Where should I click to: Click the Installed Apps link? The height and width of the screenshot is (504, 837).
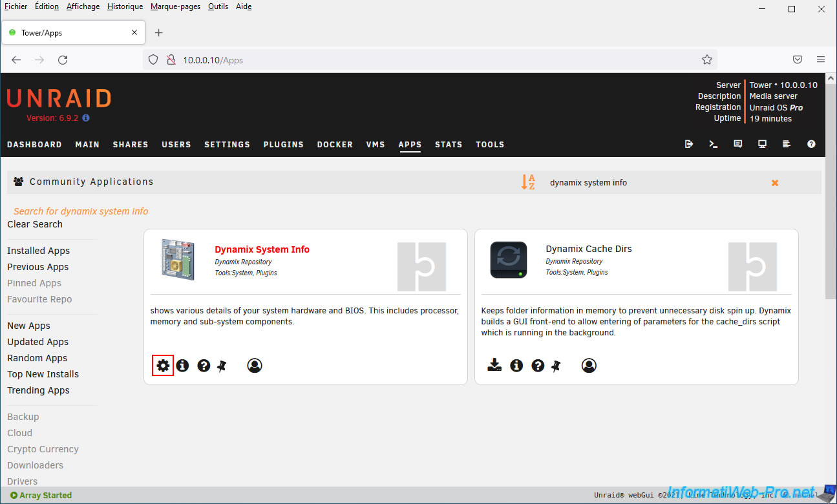(38, 251)
